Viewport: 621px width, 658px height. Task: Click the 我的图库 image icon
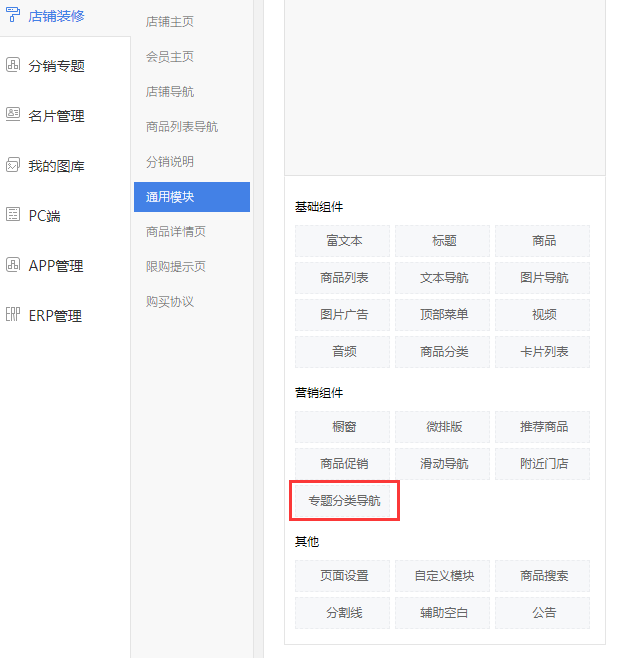click(13, 165)
